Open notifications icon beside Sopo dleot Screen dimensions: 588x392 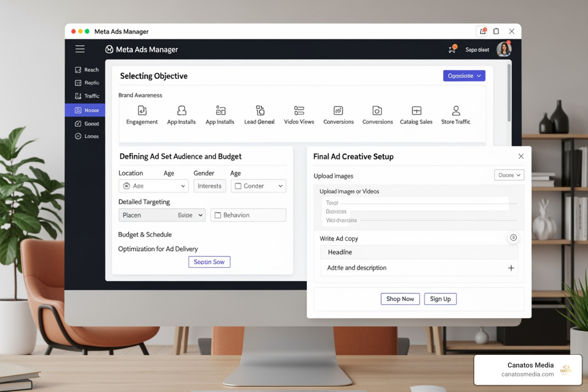click(452, 49)
